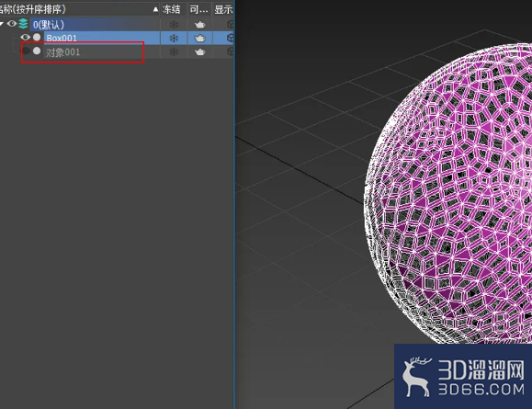Sort by the 冻结 column header
Screen dimensions: 532x409
pyautogui.click(x=171, y=9)
